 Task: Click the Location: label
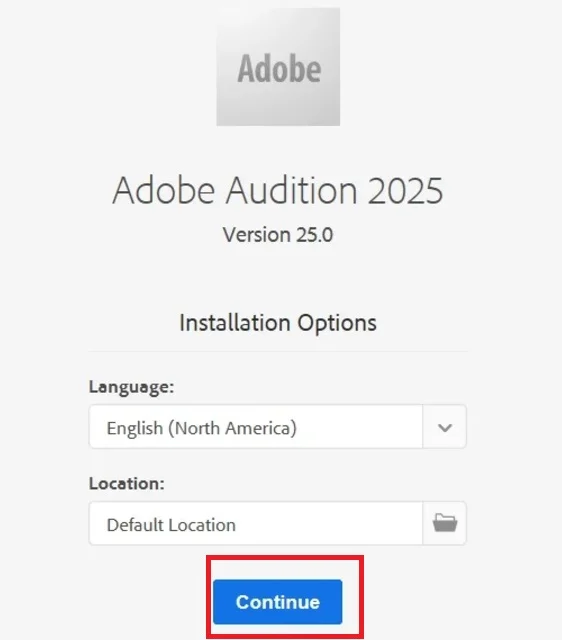pos(127,484)
